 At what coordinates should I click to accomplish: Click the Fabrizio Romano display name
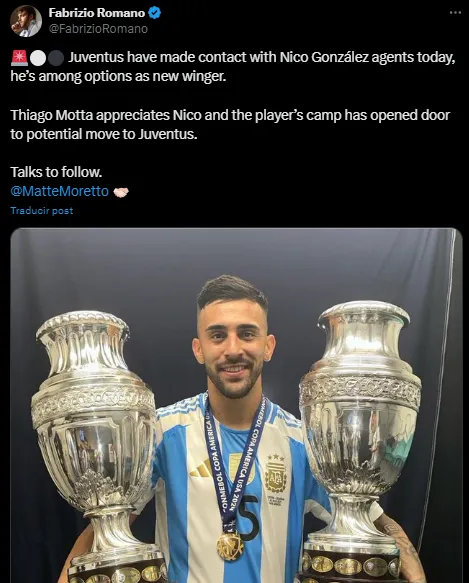tap(97, 13)
